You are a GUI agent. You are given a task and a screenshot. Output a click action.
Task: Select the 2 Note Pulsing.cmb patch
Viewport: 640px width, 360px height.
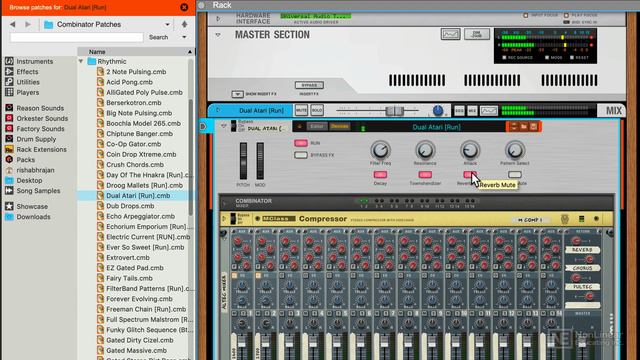[x=136, y=71]
